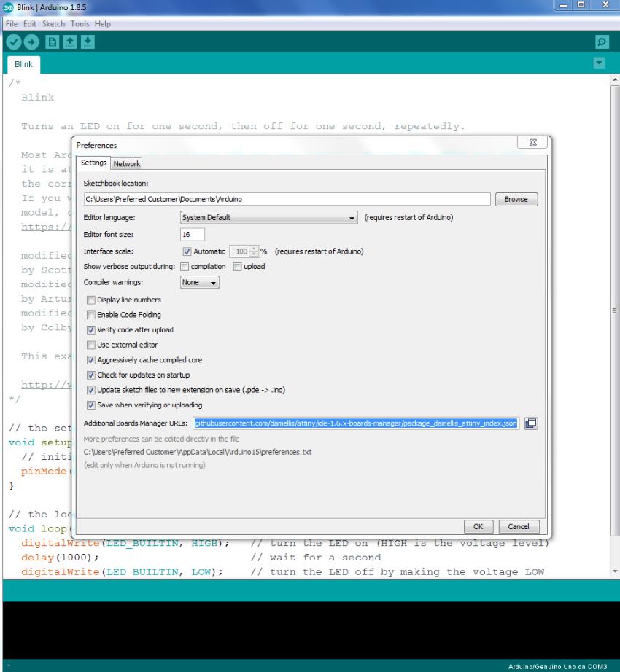The image size is (620, 672).
Task: Click the Browse button
Action: 516,199
